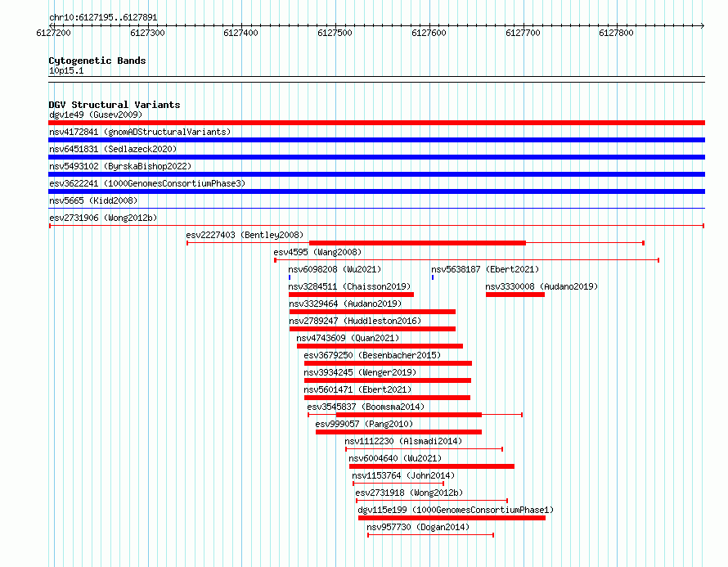Click the thin red line under nsv1112230
Screen dimensions: 728x567
[x=425, y=449]
